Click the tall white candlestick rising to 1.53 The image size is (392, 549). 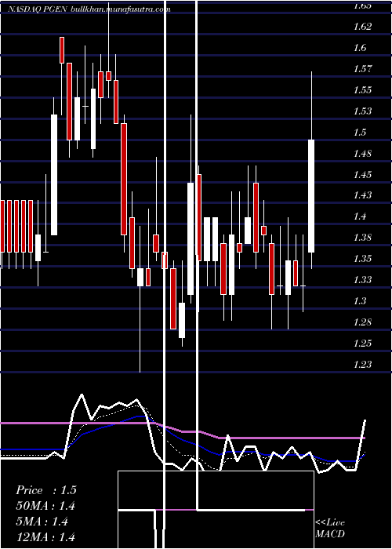pyautogui.click(x=54, y=175)
